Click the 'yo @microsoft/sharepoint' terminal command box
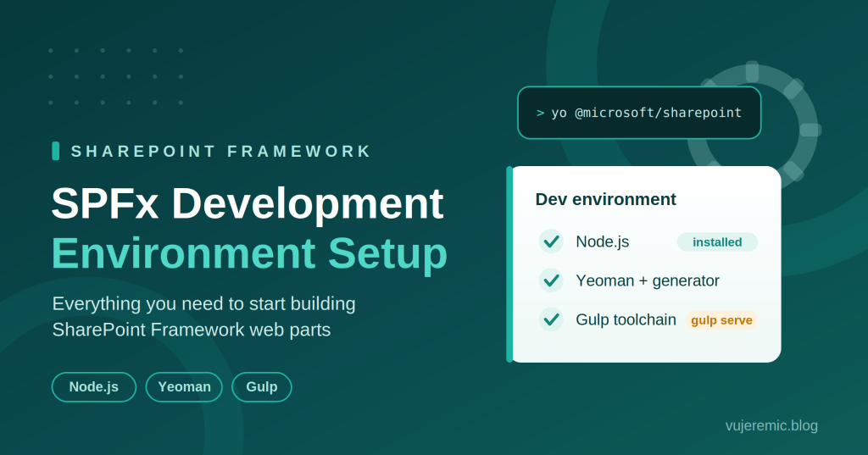 click(x=639, y=113)
